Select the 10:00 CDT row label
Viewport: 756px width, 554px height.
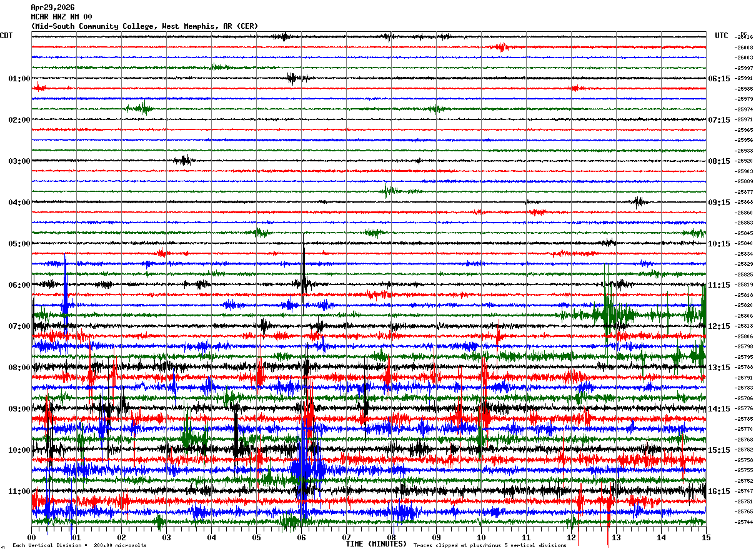pos(19,450)
